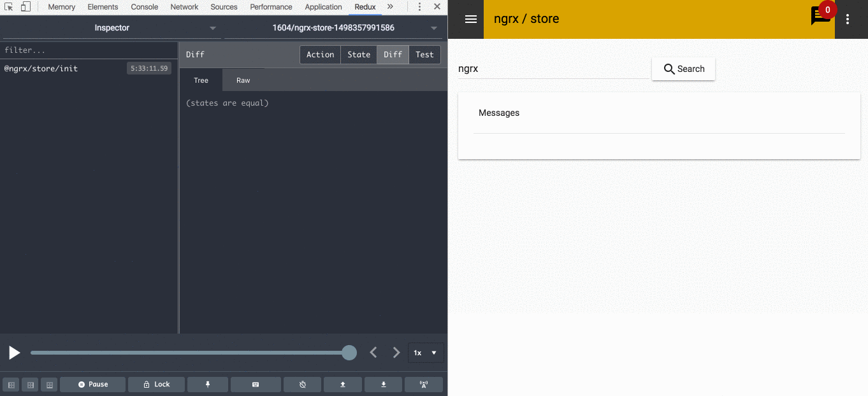Switch to the Test view tab
Screen dimensions: 868x396
424,55
